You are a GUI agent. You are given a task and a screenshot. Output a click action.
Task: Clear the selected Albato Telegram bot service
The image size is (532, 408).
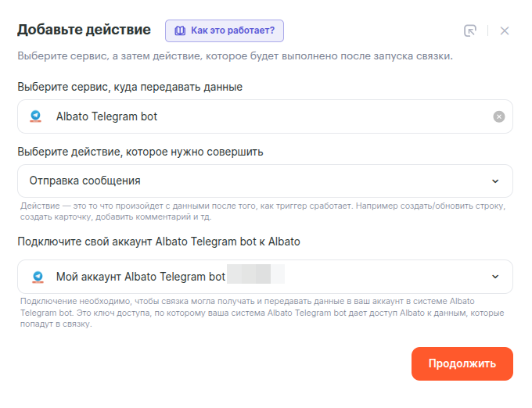click(499, 116)
